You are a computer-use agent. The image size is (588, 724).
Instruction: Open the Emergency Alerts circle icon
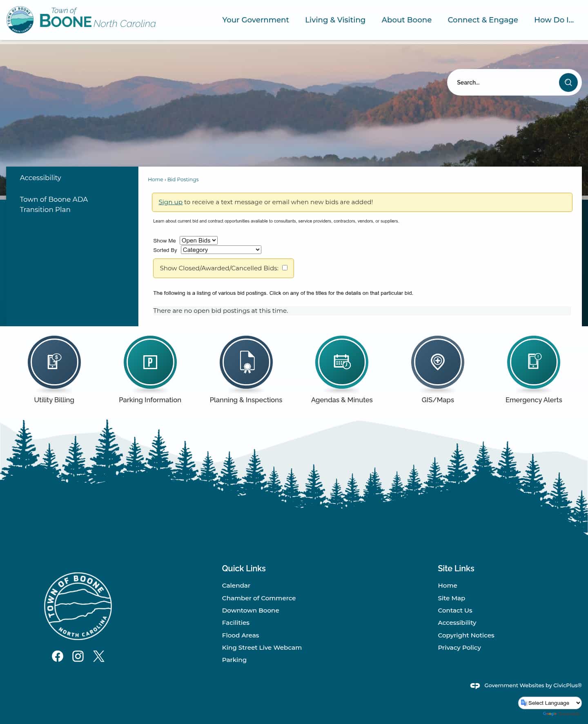pyautogui.click(x=534, y=362)
